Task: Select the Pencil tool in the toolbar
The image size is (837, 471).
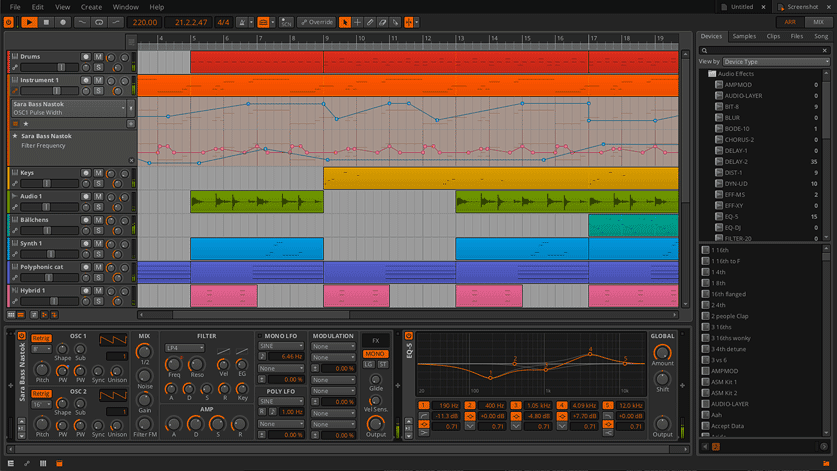Action: (370, 22)
